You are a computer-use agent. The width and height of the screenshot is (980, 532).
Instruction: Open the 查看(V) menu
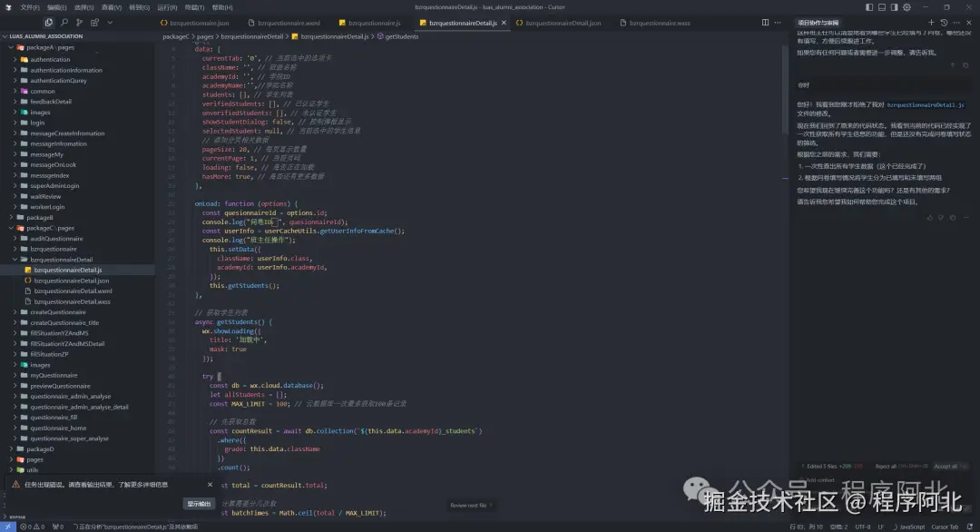112,7
